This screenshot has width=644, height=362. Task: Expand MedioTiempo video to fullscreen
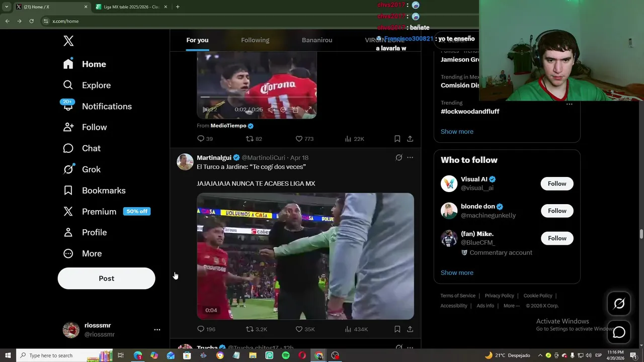[x=308, y=110]
